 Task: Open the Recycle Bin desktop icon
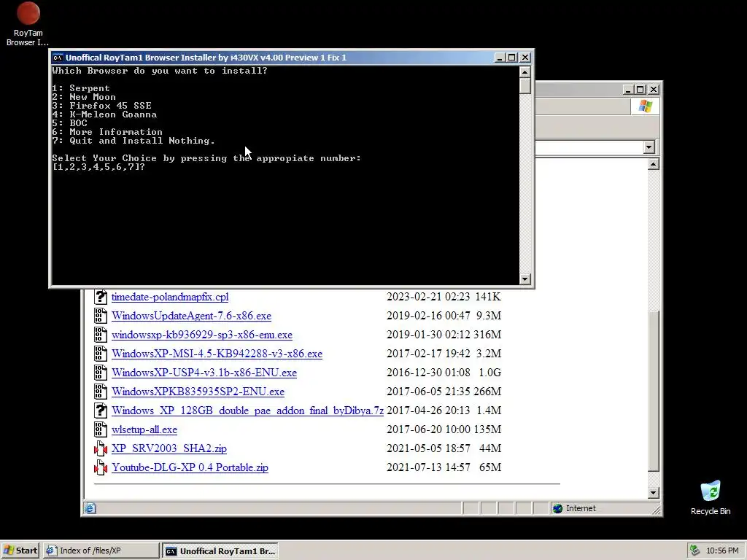[711, 497]
